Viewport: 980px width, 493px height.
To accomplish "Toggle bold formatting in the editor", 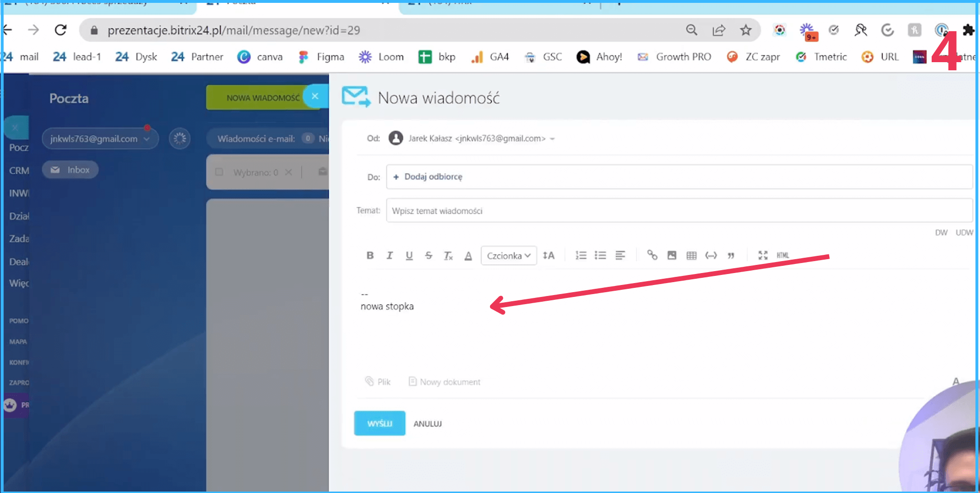I will 370,255.
